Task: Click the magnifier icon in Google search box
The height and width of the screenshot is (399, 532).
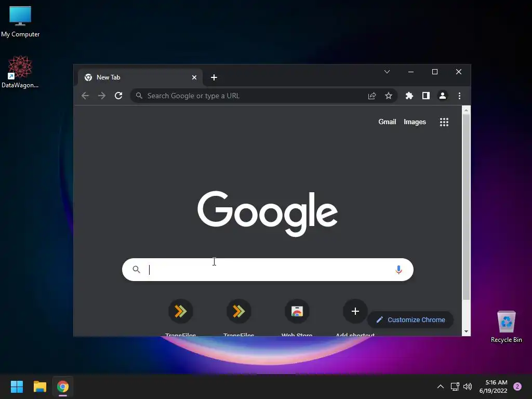Action: pos(137,270)
